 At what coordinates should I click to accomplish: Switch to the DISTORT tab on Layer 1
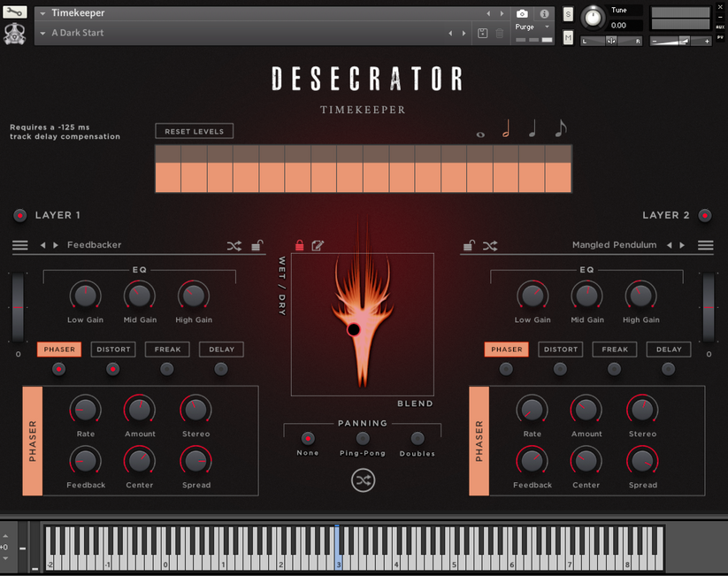click(113, 349)
